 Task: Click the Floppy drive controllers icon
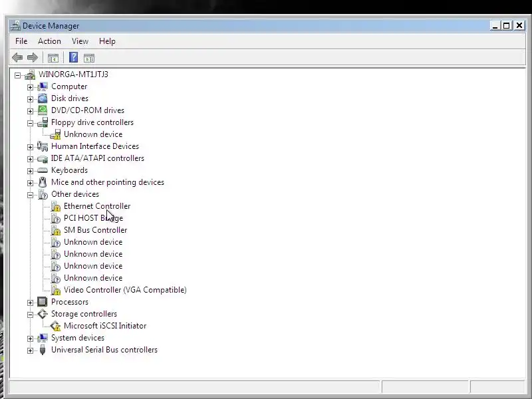click(x=43, y=122)
